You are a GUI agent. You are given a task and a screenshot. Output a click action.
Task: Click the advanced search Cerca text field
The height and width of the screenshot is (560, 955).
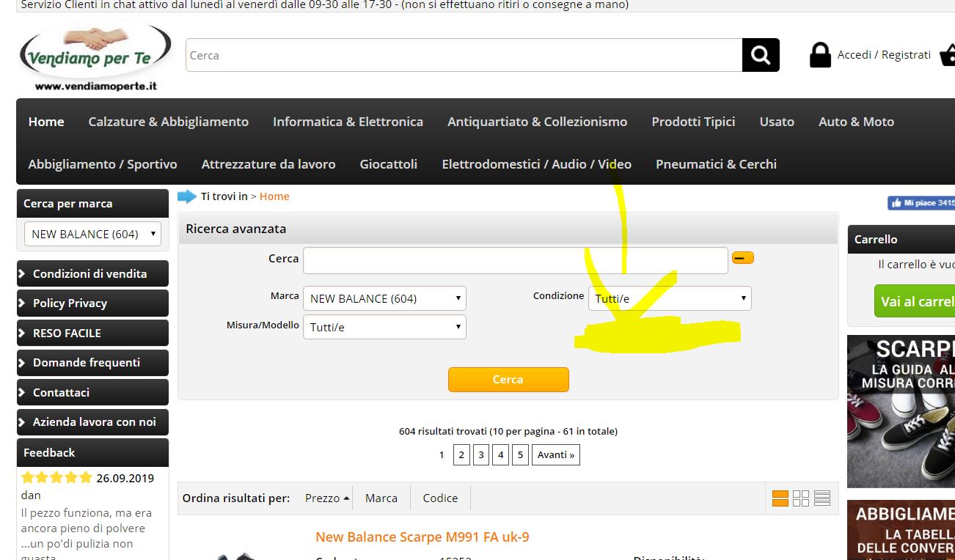[516, 260]
